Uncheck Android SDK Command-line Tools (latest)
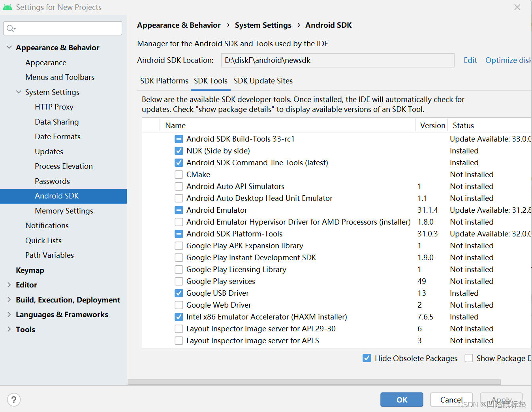Screen dimensions: 532x412 point(179,163)
